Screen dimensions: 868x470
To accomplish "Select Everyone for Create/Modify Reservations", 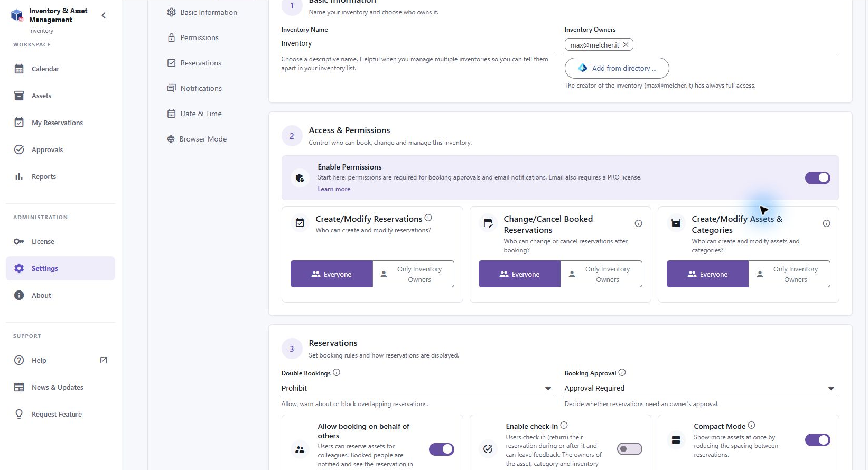I will coord(331,274).
